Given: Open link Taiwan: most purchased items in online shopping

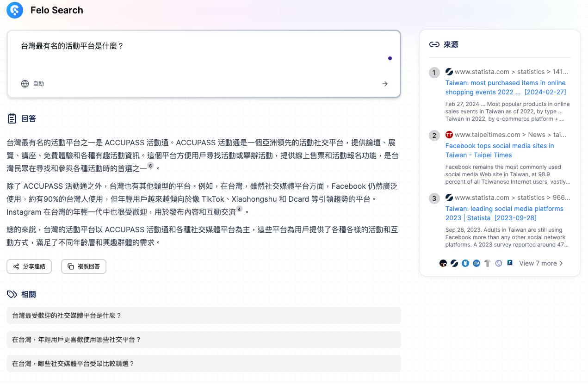Looking at the screenshot, I should click(506, 87).
